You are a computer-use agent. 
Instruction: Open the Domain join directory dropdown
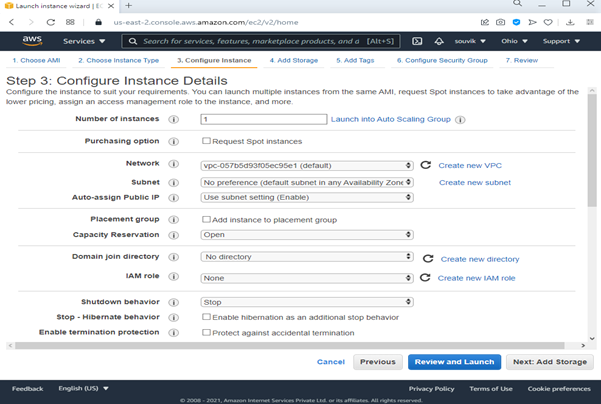tap(307, 256)
